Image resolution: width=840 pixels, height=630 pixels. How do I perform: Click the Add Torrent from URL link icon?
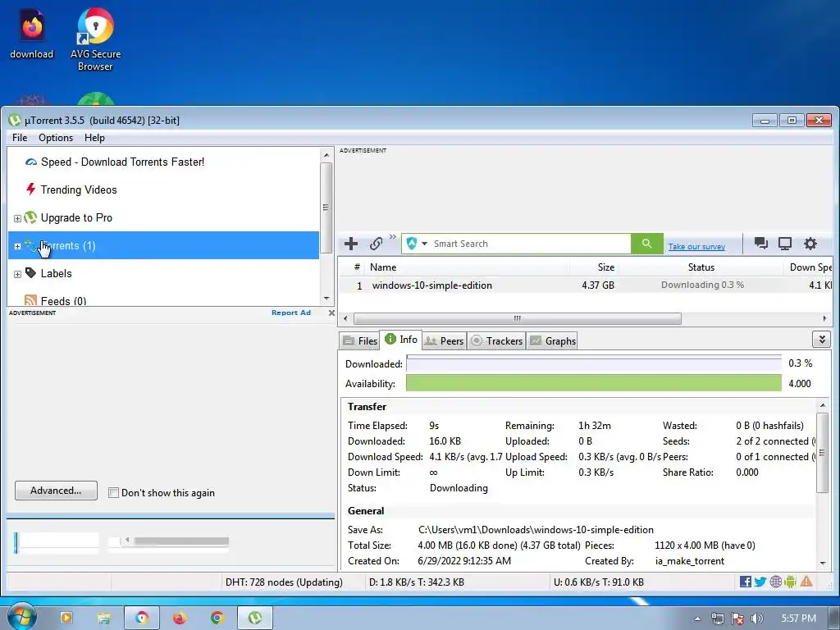click(x=376, y=244)
